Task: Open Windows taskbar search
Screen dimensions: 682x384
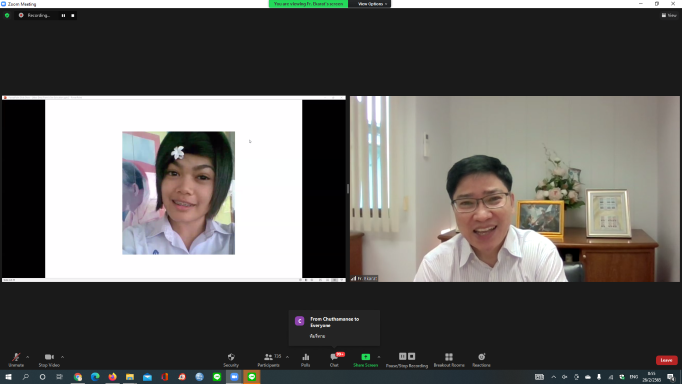Action: (x=26, y=377)
